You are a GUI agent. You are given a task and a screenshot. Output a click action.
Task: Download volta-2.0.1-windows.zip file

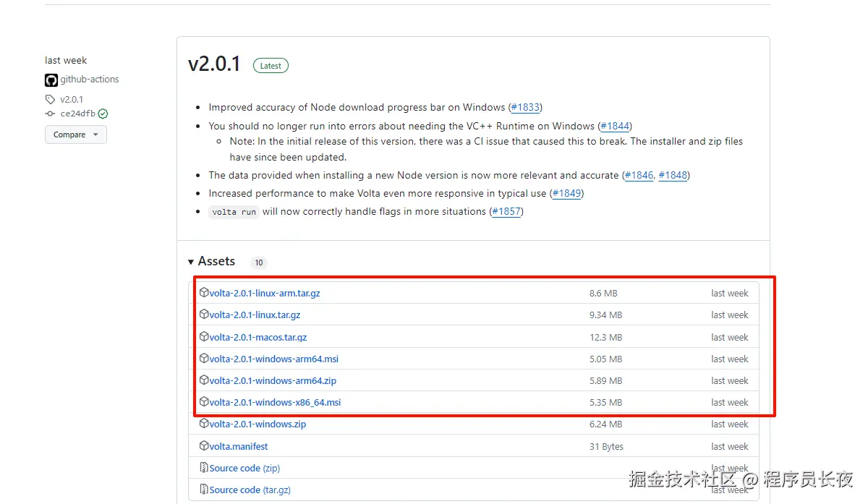[x=258, y=424]
